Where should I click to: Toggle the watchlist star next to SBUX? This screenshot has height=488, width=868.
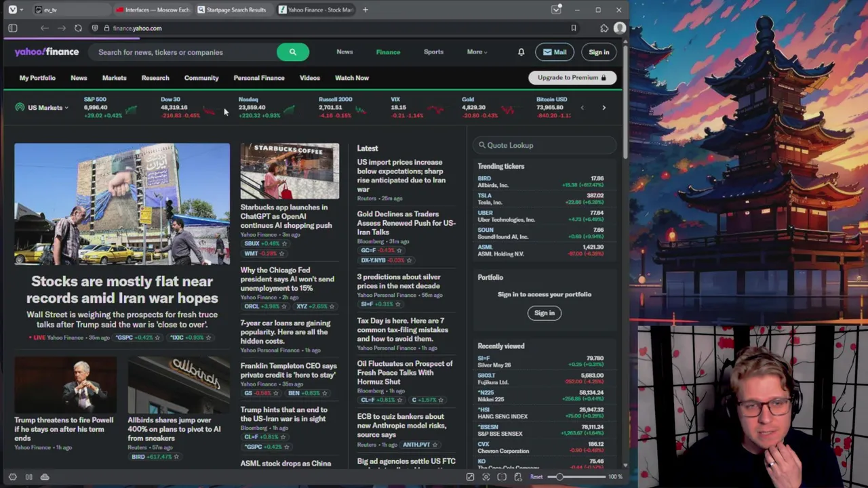click(284, 243)
